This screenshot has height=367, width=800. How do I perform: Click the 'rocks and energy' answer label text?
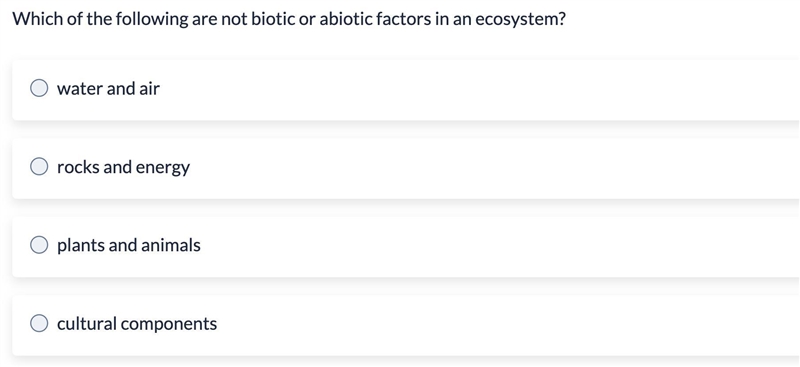[x=123, y=167]
